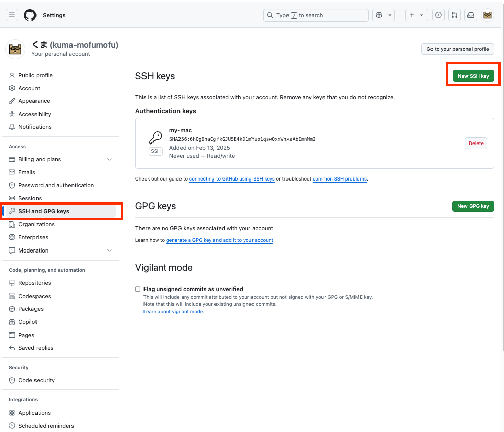Click the Saved replies arrow icon
Image resolution: width=504 pixels, height=432 pixels.
pyautogui.click(x=12, y=348)
